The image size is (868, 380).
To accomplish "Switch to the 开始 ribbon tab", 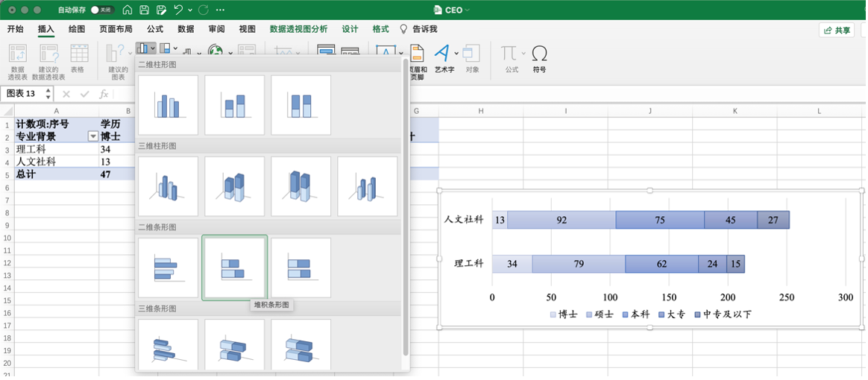I will (15, 29).
